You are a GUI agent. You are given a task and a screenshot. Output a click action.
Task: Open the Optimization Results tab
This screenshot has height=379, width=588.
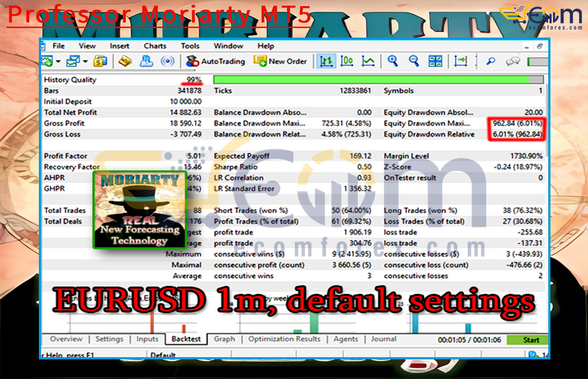point(284,339)
